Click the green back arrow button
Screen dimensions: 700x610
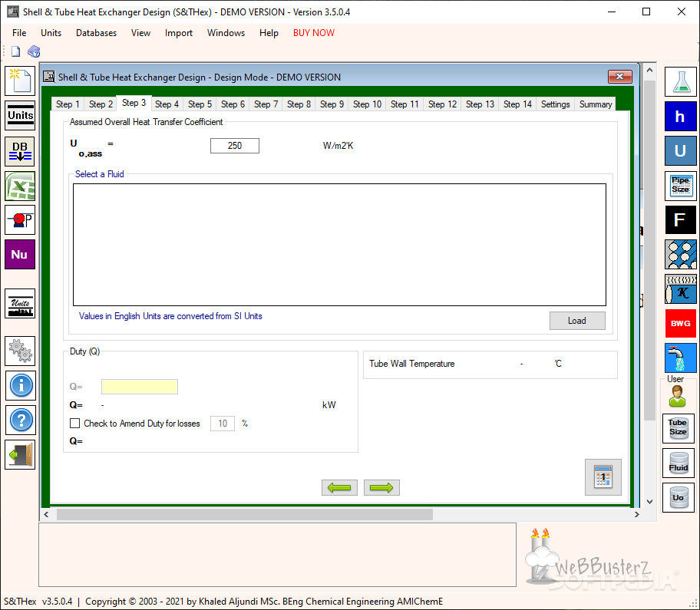[339, 487]
